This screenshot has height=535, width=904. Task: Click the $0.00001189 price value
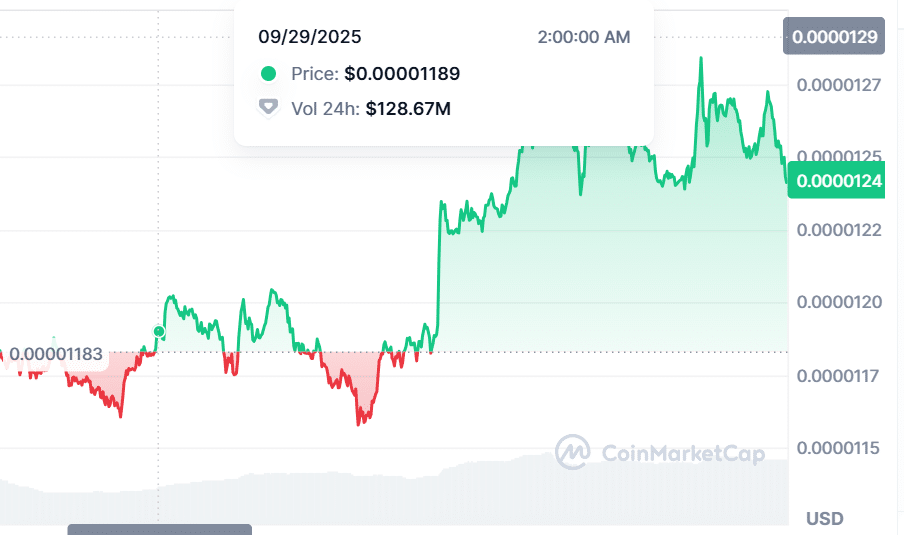point(402,73)
